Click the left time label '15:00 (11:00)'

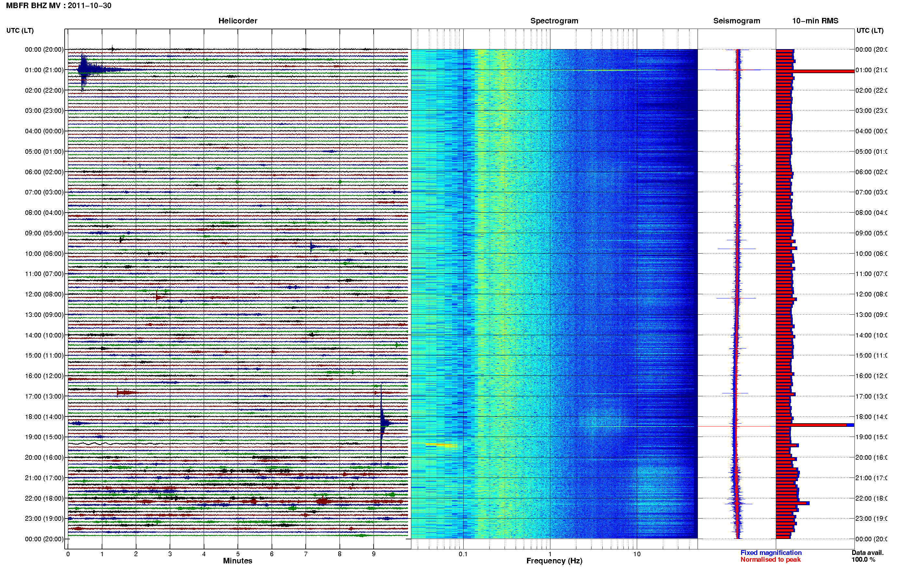tap(44, 356)
